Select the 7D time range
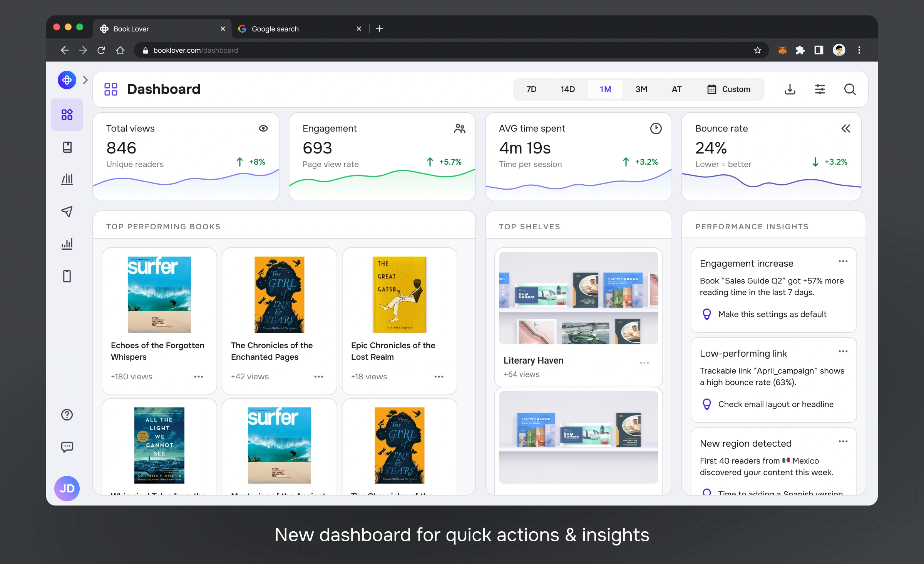The height and width of the screenshot is (564, 924). (531, 89)
